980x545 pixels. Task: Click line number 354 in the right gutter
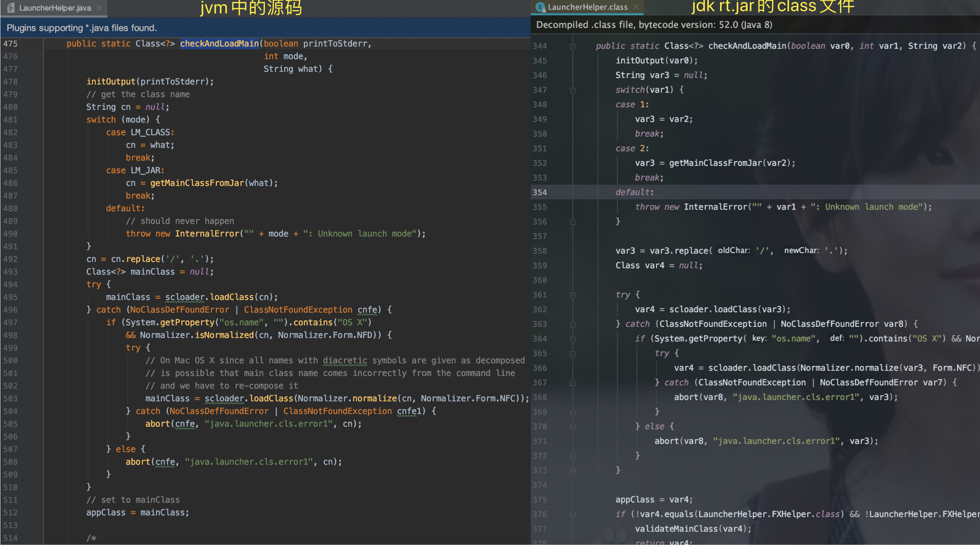tap(540, 192)
